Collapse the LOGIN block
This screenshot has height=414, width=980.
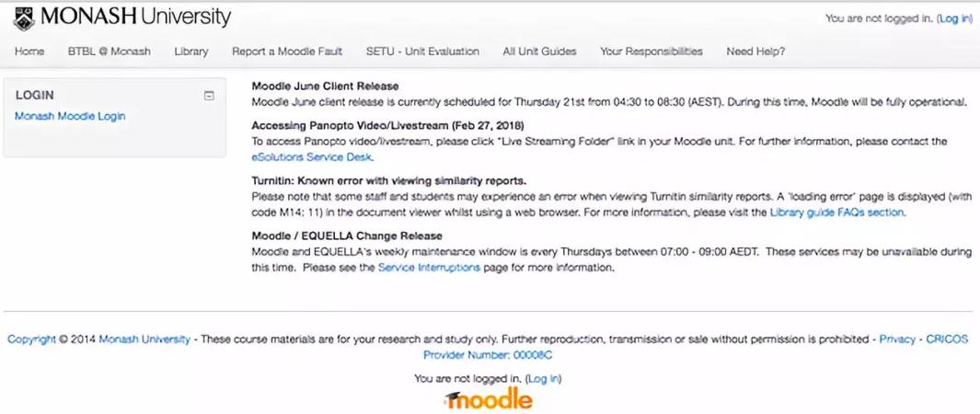point(210,96)
